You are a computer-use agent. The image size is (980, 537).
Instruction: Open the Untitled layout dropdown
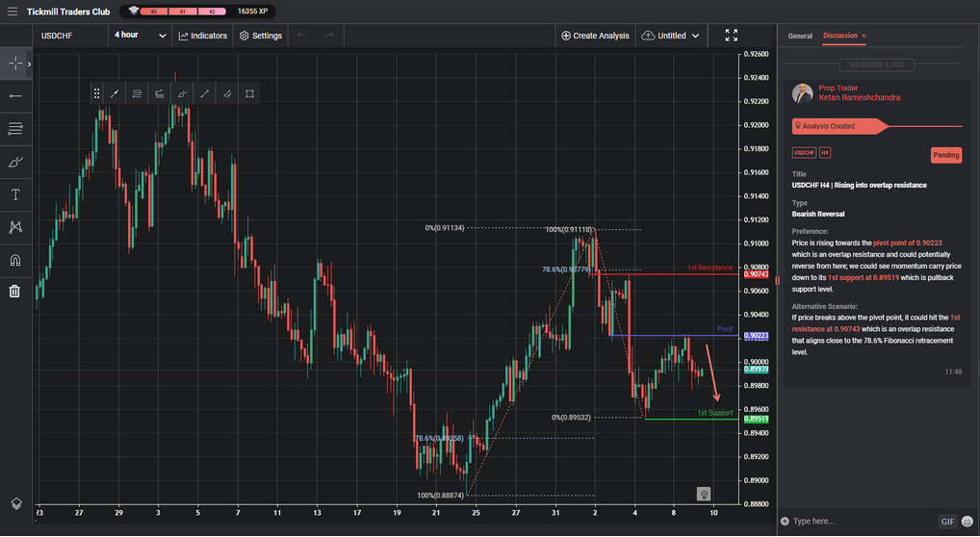pos(671,36)
